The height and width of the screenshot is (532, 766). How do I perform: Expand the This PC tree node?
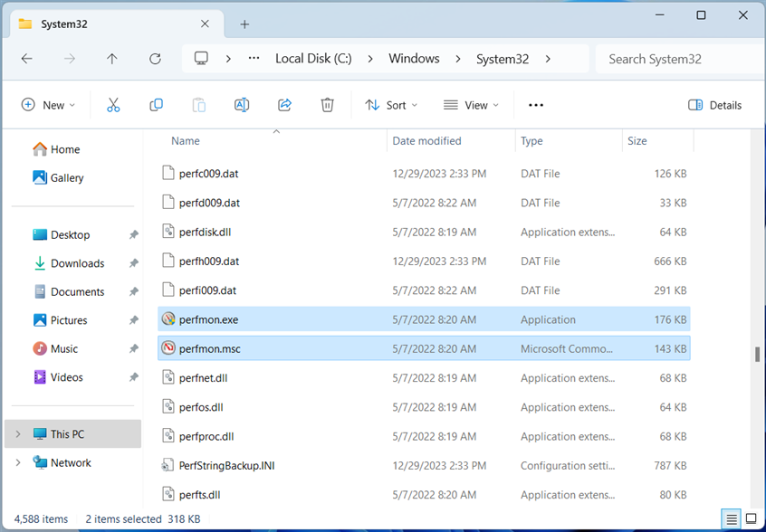tap(18, 434)
